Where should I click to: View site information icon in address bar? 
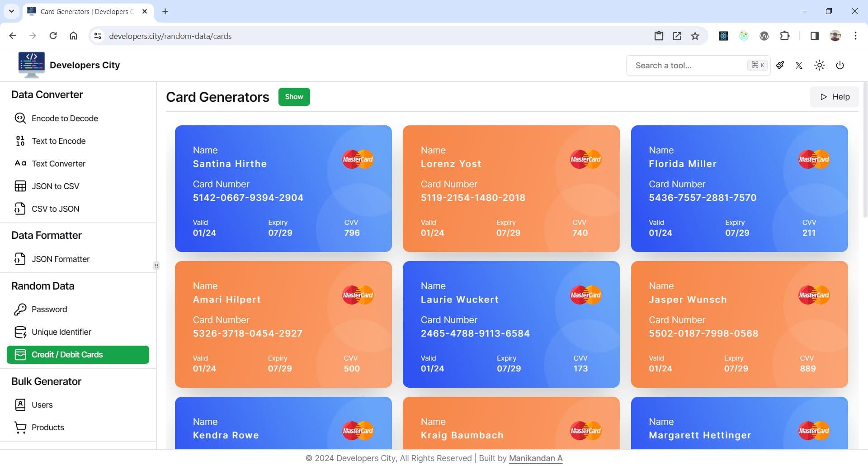[x=97, y=36]
